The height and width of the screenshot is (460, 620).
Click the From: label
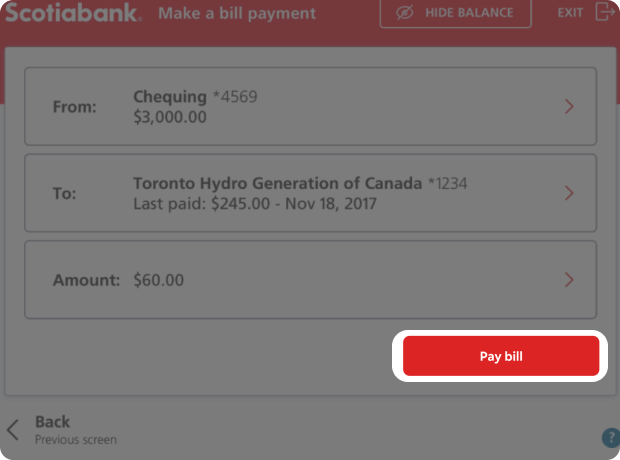(x=75, y=106)
